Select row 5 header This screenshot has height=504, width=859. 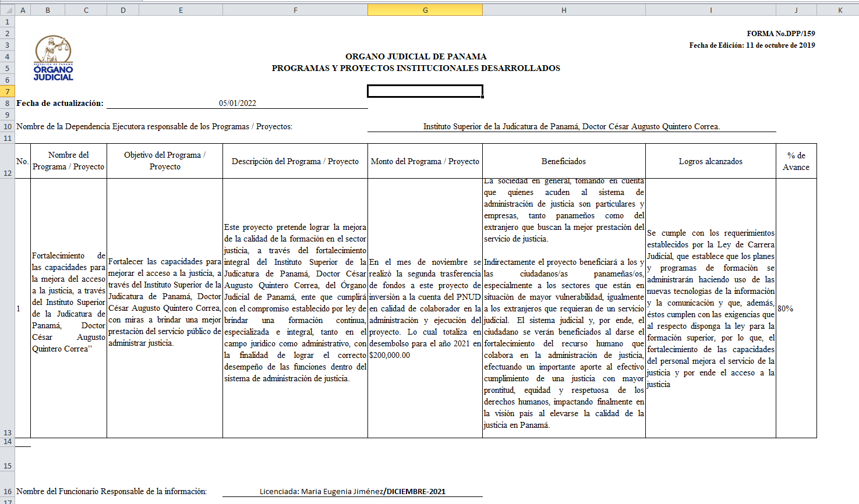(8, 68)
